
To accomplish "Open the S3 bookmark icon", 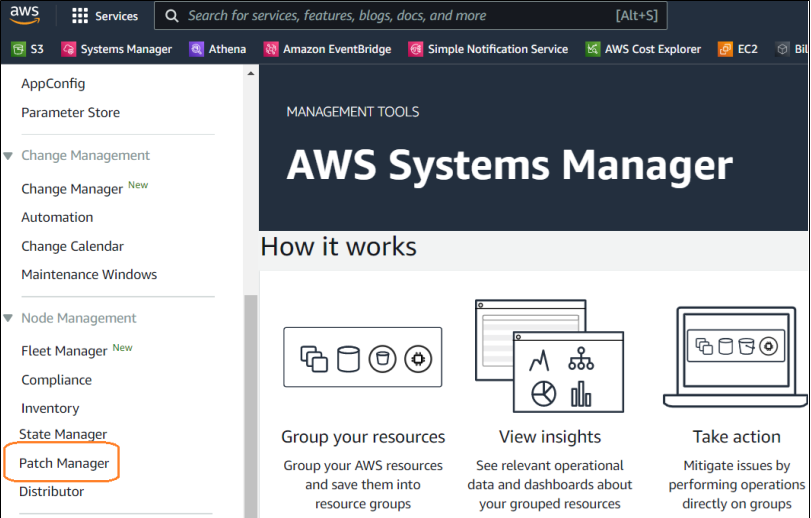I will [19, 49].
